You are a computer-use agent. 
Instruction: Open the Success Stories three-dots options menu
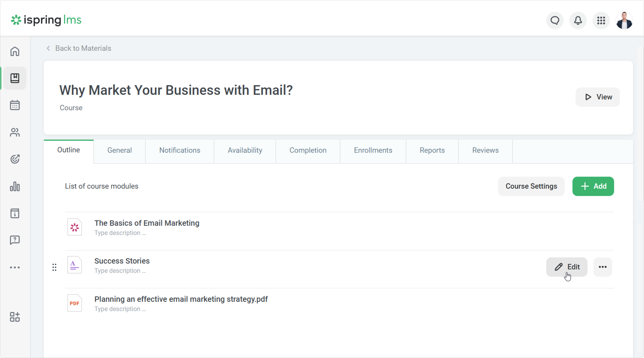[603, 267]
